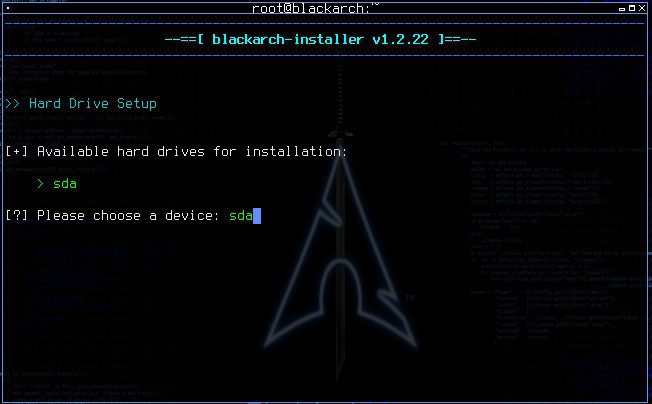This screenshot has width=652, height=404.
Task: Click the dashed line under installer header
Action: 324,55
